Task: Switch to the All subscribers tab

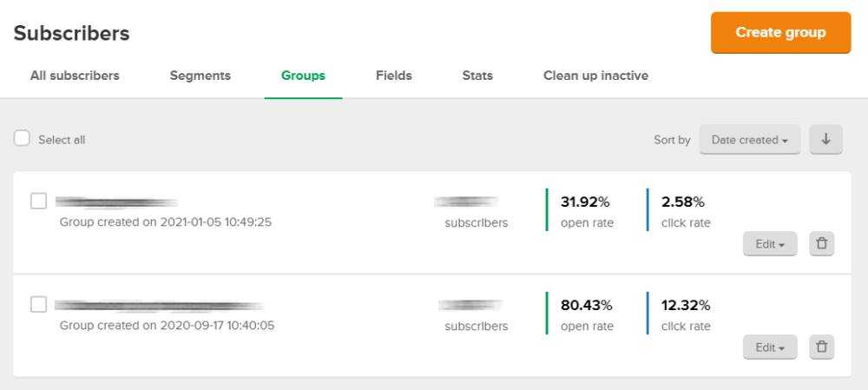Action: (75, 76)
